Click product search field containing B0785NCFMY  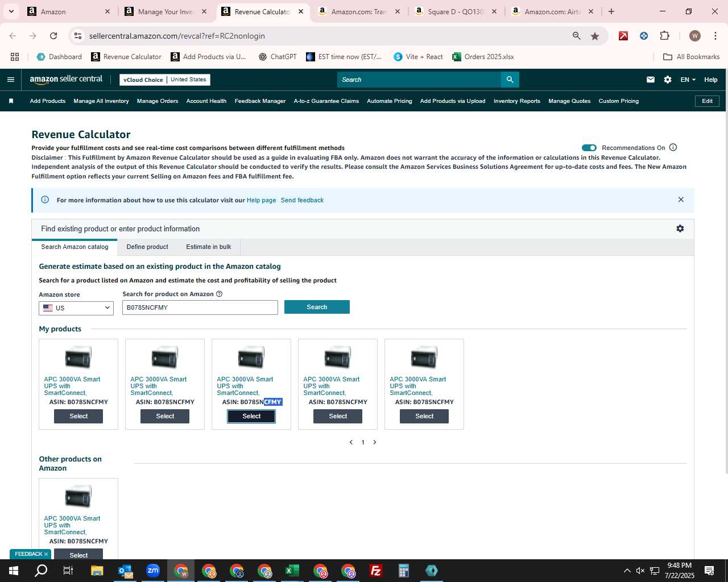(x=200, y=307)
